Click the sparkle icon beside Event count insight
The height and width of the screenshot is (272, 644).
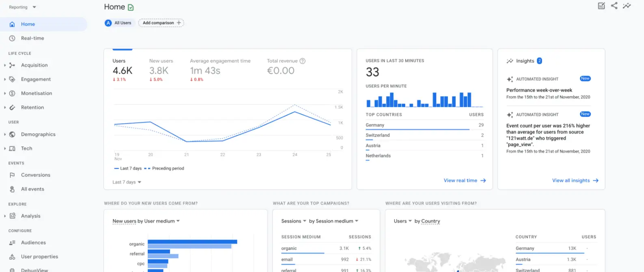(x=510, y=115)
